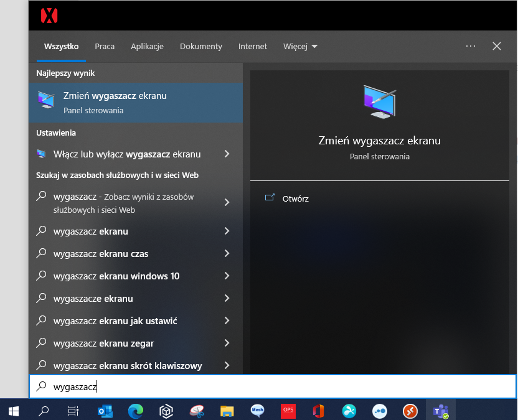Open File Explorer from the taskbar
The height and width of the screenshot is (420, 518).
tap(227, 411)
